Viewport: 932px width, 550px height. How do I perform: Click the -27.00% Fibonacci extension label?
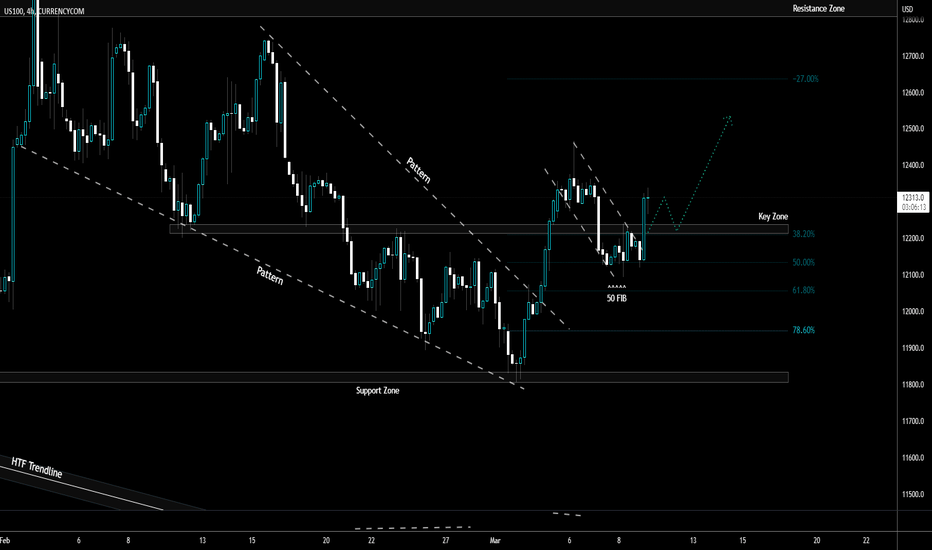click(805, 78)
